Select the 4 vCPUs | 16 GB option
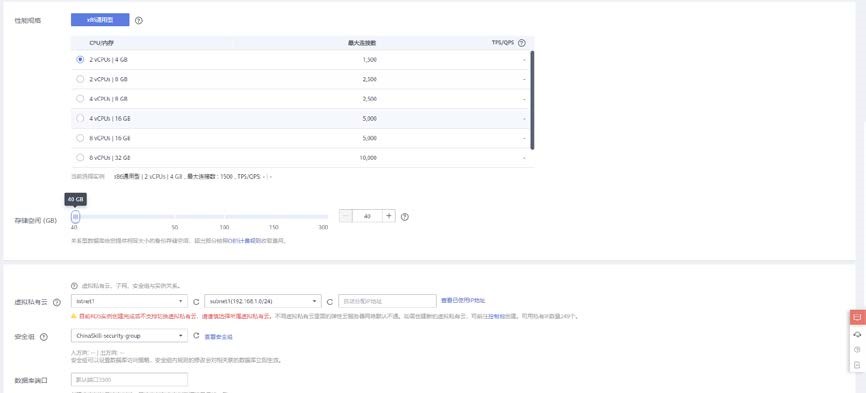 pos(80,118)
